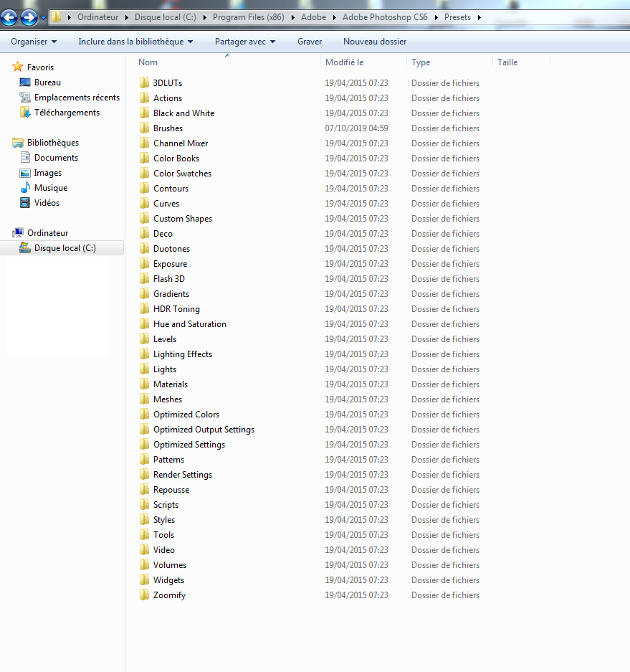630x672 pixels.
Task: Click the Musique note icon
Action: click(x=25, y=188)
